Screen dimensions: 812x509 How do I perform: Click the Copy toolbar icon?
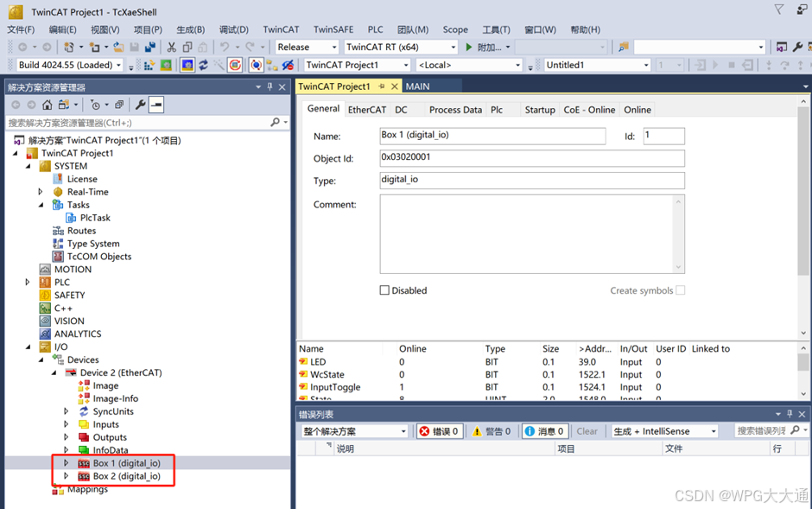pos(187,48)
